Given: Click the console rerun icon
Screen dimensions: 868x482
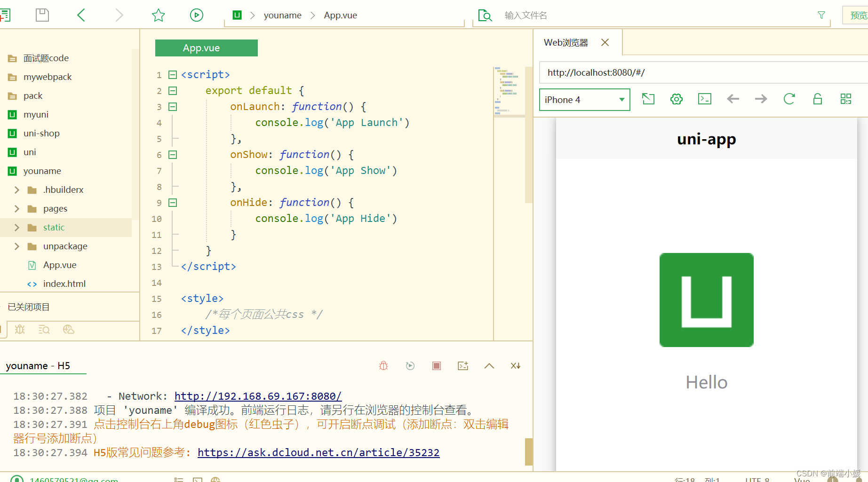Looking at the screenshot, I should (x=410, y=366).
